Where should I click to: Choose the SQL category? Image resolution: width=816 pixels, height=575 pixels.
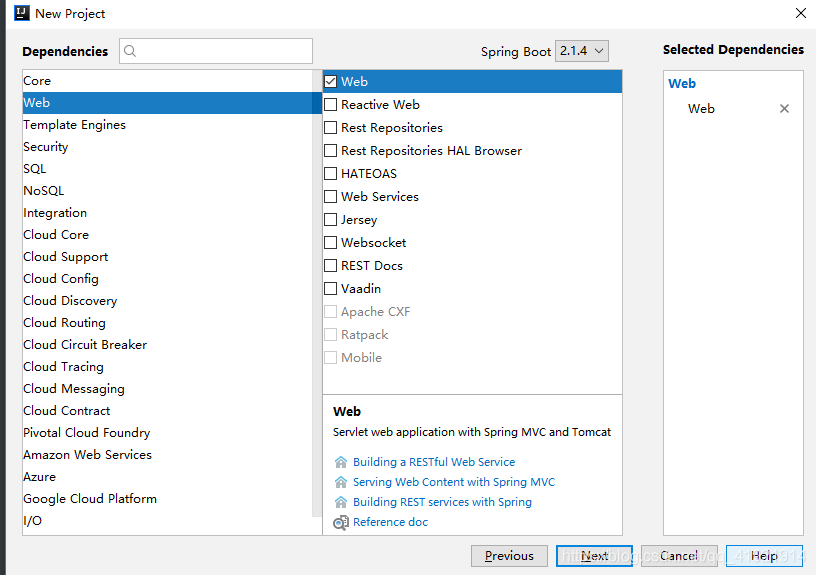click(168, 169)
